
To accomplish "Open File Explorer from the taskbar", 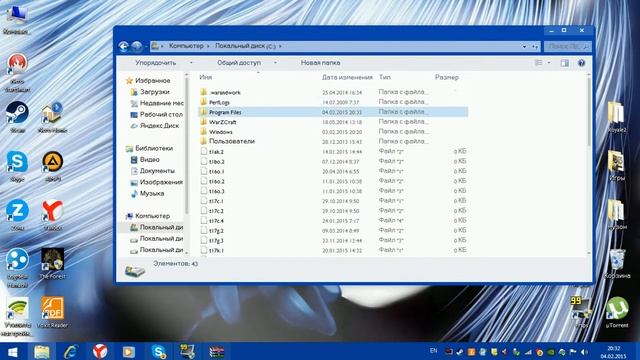I will pyautogui.click(x=42, y=352).
